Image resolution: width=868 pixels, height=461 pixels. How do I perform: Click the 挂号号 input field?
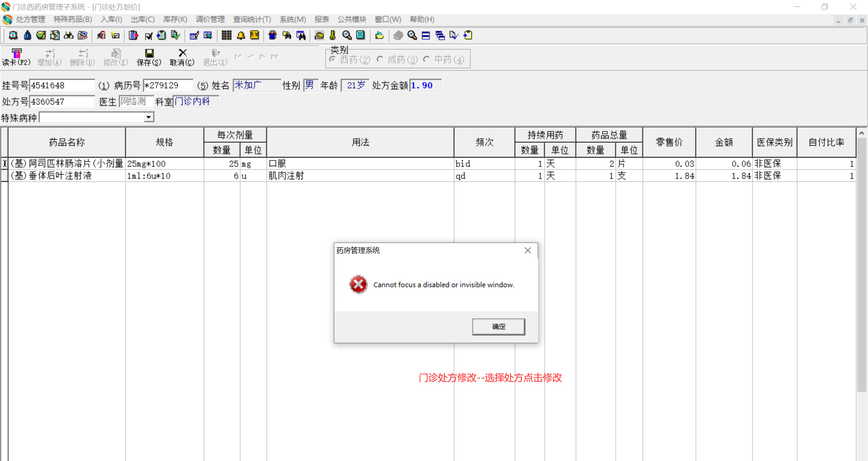click(x=62, y=85)
